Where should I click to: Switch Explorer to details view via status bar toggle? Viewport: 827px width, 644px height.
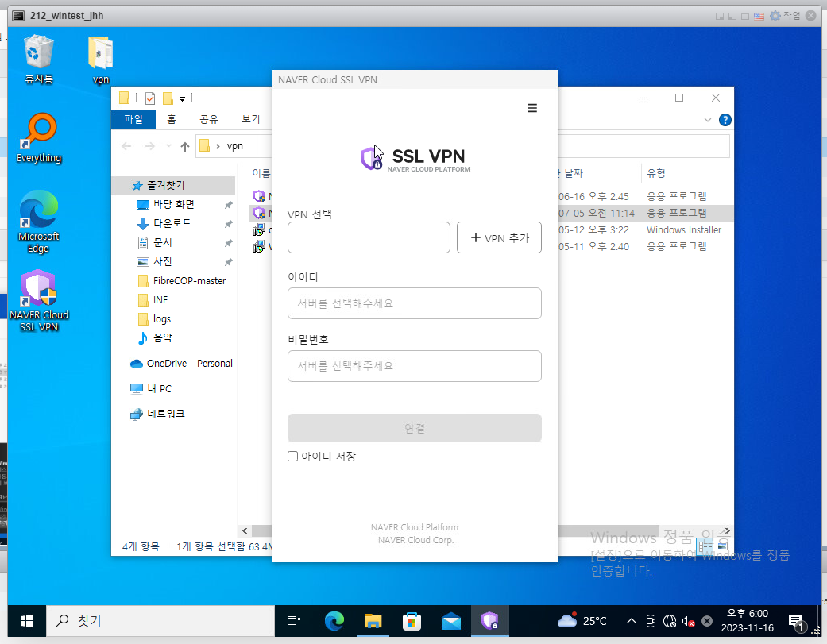(x=705, y=546)
